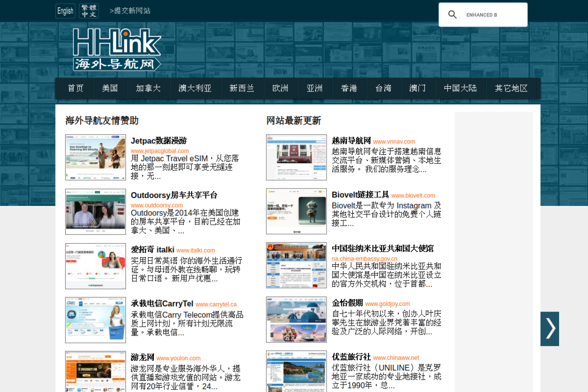Open the 中国大陆 navigation item
The width and height of the screenshot is (588, 392).
click(461, 88)
